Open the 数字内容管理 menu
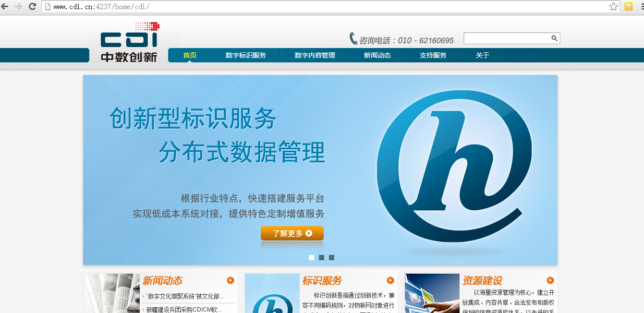This screenshot has width=644, height=313. pos(315,55)
